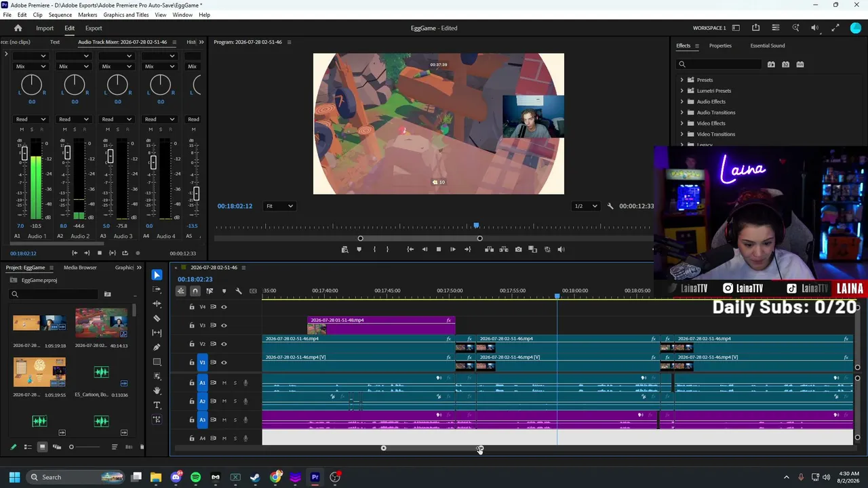Screen dimensions: 868x488
Task: Add a marker in the timeline
Action: [224, 291]
